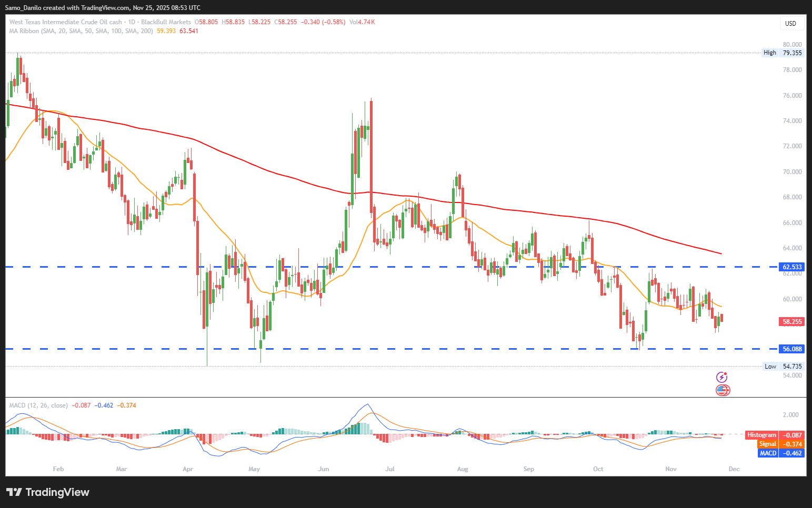
Task: Click the MA Ribbon indicator legend
Action: coord(81,31)
